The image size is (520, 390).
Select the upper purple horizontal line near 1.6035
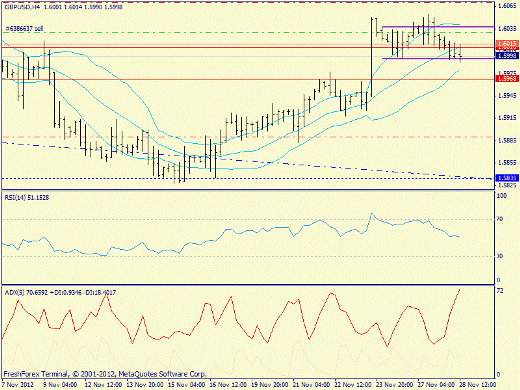click(438, 26)
